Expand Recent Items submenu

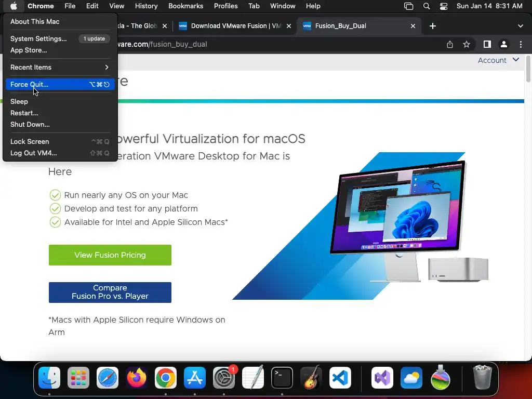click(60, 67)
